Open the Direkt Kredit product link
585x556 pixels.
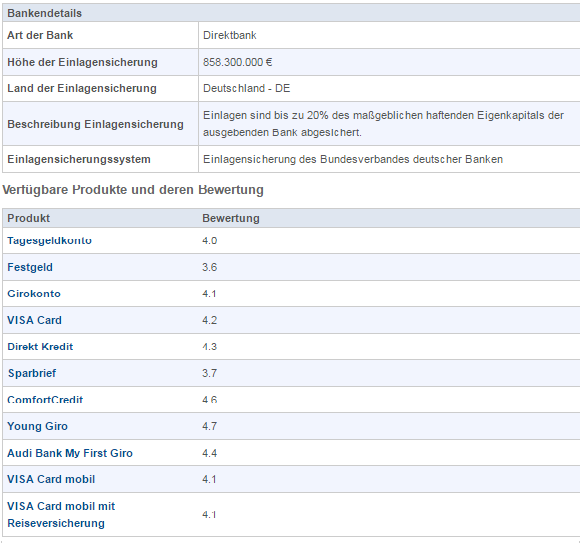pos(40,347)
